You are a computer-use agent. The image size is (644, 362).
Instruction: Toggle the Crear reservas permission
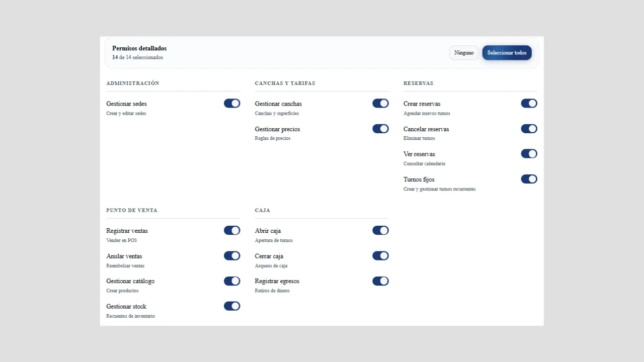tap(529, 103)
